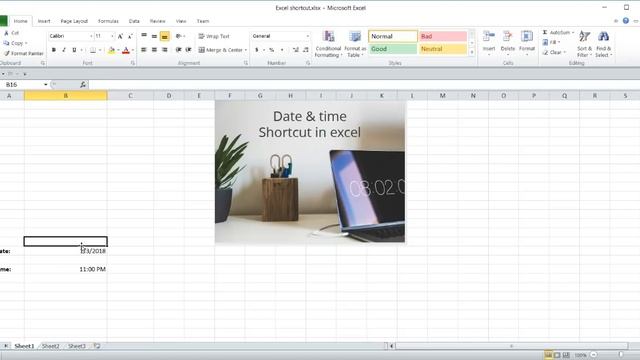The width and height of the screenshot is (640, 360).
Task: Switch to the Page Layout ribbon tab
Action: point(74,21)
